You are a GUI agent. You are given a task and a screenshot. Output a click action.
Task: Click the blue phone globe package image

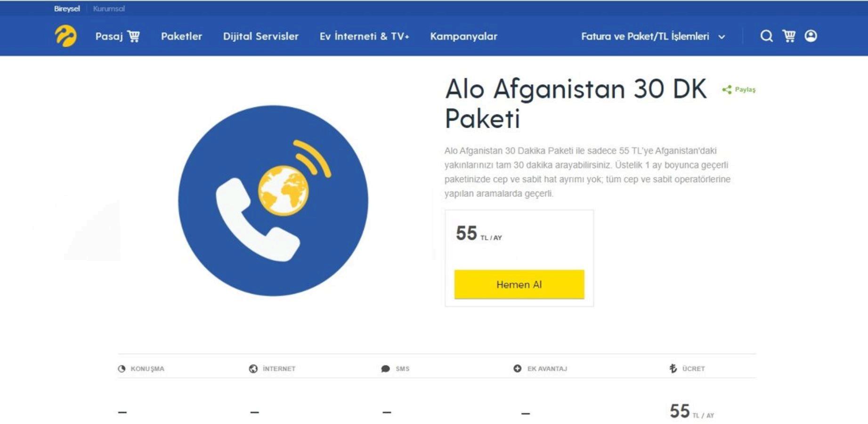coord(273,201)
